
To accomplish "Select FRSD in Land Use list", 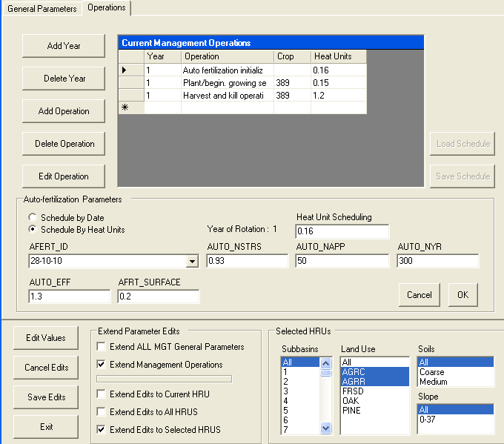I will point(352,391).
